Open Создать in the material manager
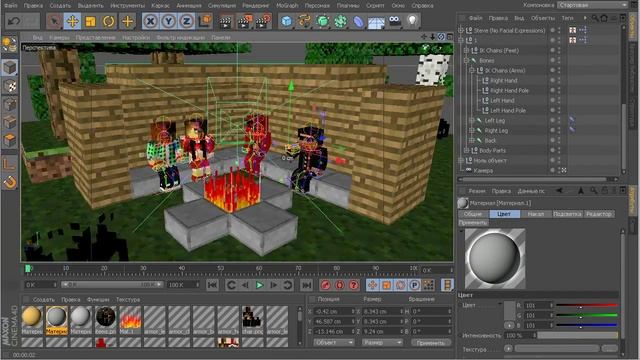Screen dimensions: 640x360 point(44,299)
